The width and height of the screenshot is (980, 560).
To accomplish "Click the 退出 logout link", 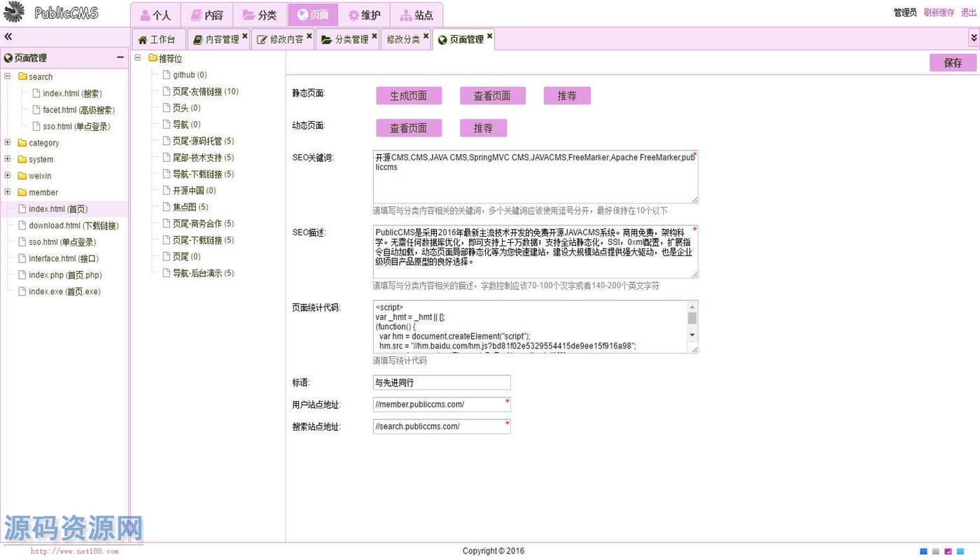I will tap(969, 13).
